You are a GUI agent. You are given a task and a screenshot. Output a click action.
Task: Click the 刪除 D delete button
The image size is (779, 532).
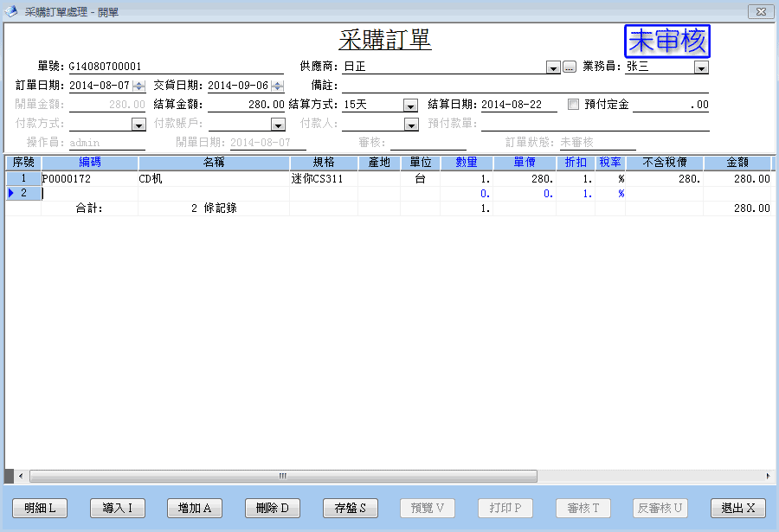(273, 508)
